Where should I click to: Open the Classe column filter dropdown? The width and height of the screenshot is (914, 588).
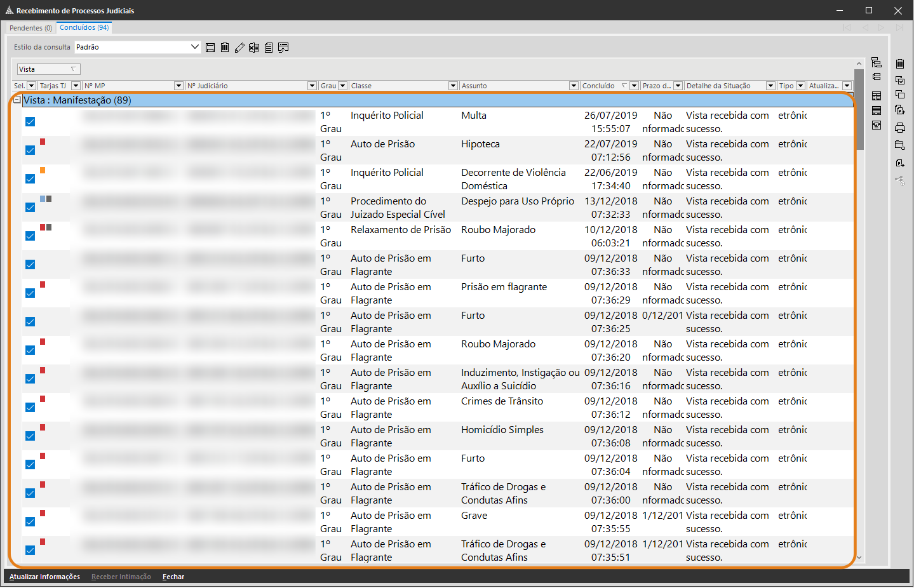click(453, 86)
